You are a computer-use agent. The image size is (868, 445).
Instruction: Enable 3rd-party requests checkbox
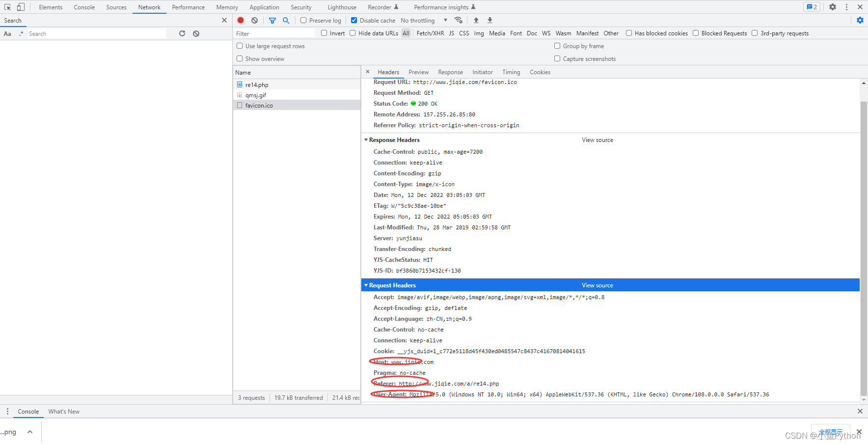(x=755, y=33)
